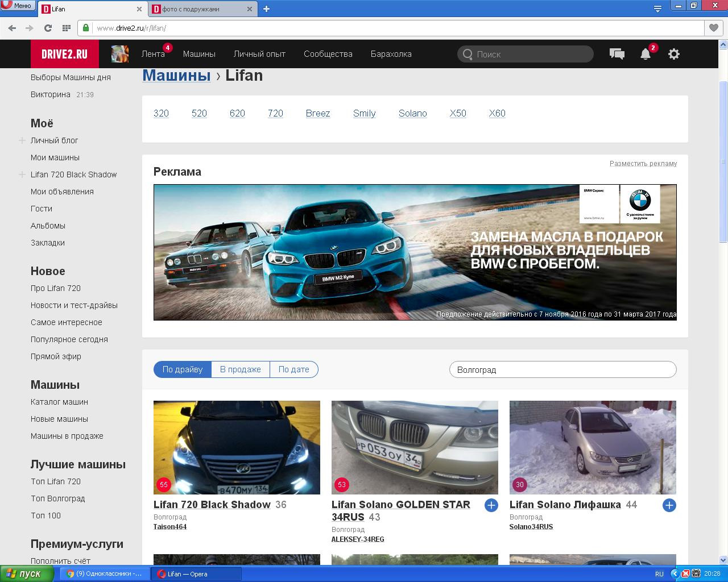
Task: Follow Lifan Solano Лифашка plus icon
Action: [x=669, y=505]
